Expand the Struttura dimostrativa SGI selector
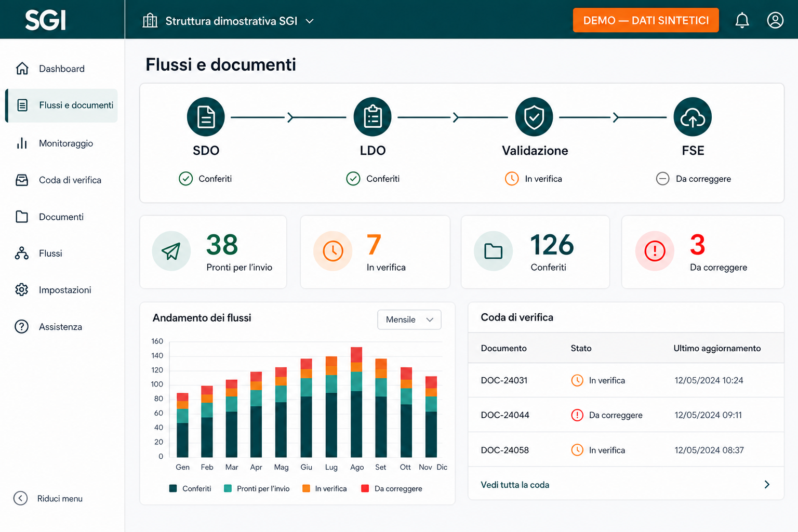Viewport: 798px width, 532px height. [x=229, y=21]
